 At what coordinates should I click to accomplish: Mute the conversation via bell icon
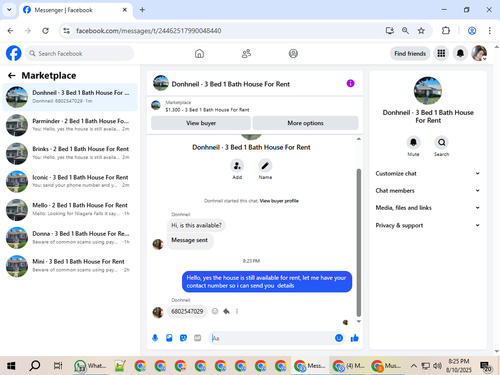pyautogui.click(x=413, y=143)
